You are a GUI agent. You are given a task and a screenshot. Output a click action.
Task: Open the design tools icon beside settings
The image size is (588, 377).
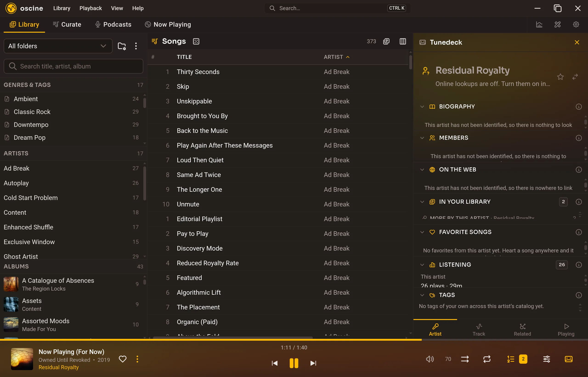(557, 24)
